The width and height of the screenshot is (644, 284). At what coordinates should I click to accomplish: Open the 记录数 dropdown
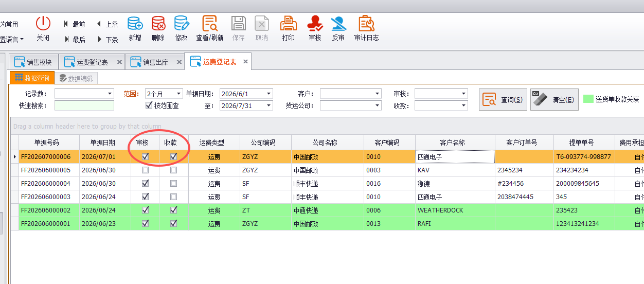[x=110, y=94]
